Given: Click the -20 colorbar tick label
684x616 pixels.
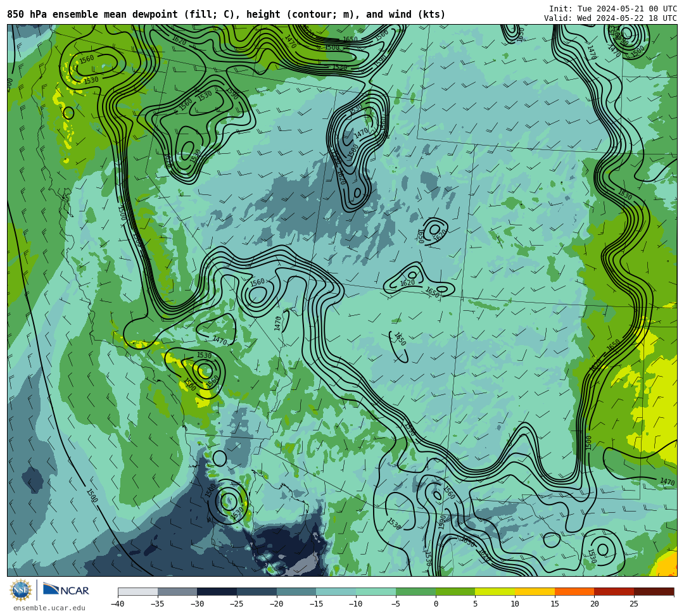Looking at the screenshot, I should pyautogui.click(x=277, y=604).
